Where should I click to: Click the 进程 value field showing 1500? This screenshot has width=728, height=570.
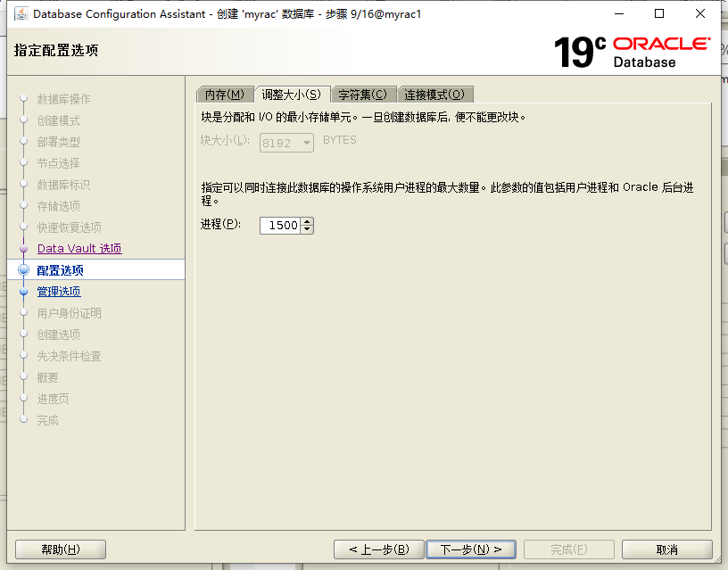pos(280,226)
